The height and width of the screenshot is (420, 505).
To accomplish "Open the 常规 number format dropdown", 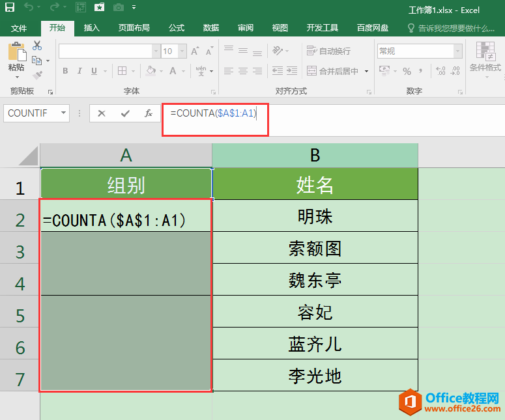I will click(x=457, y=51).
